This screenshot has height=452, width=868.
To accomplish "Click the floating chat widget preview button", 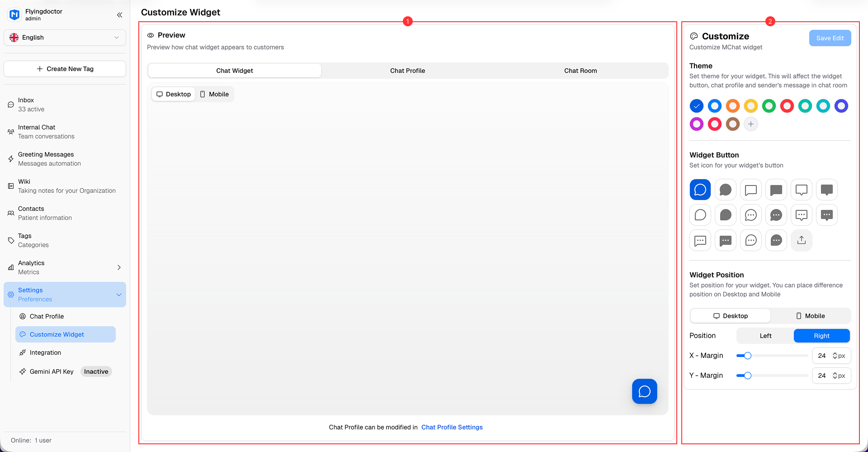I will pyautogui.click(x=644, y=391).
